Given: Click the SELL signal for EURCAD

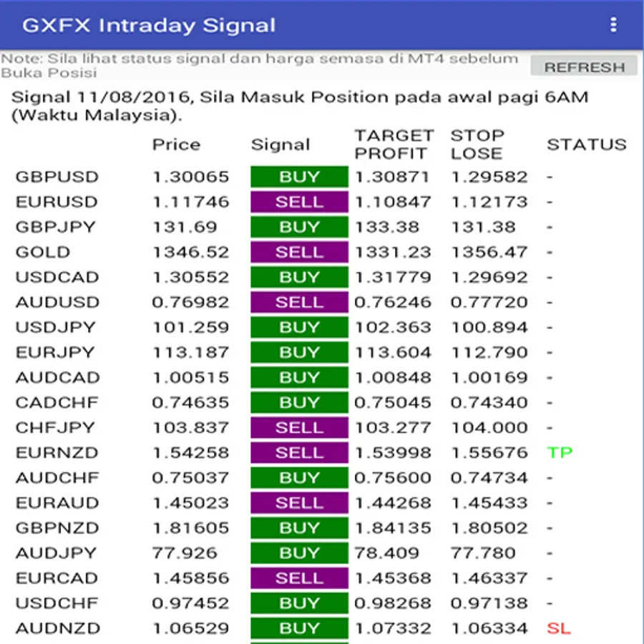Looking at the screenshot, I should click(x=299, y=578).
